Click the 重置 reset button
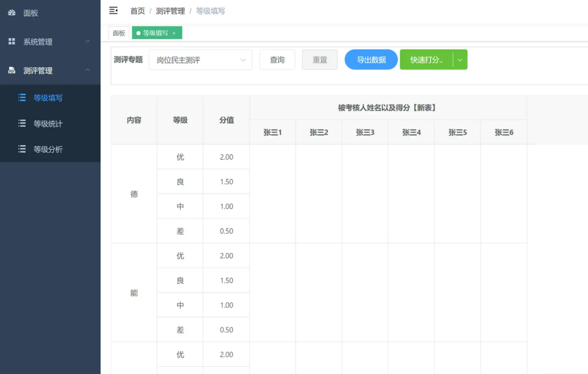 [x=320, y=59]
